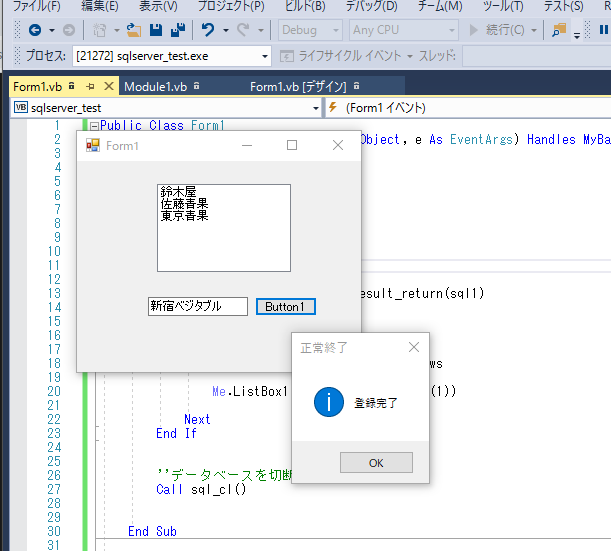The width and height of the screenshot is (611, 551).
Task: Open the process selector dropdown for sqlserver_test.exe
Action: (264, 56)
